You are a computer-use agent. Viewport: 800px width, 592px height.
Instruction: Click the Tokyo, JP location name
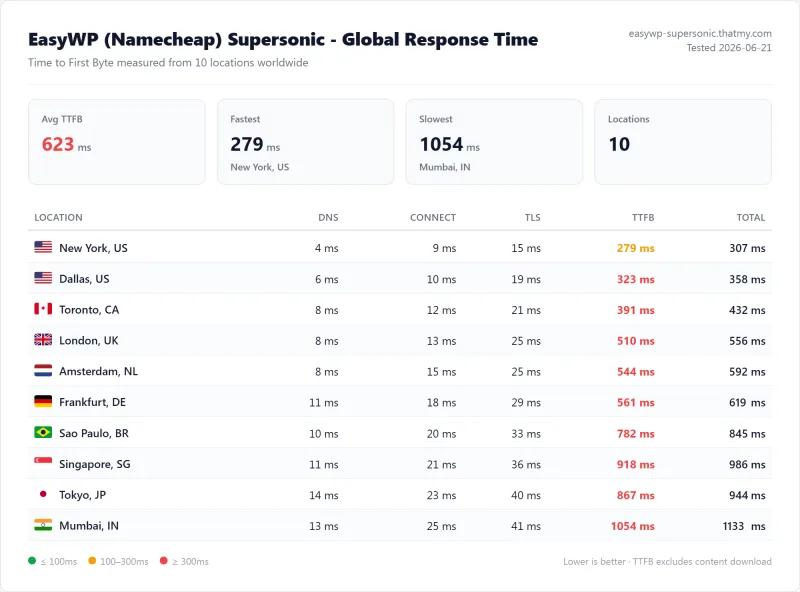83,495
